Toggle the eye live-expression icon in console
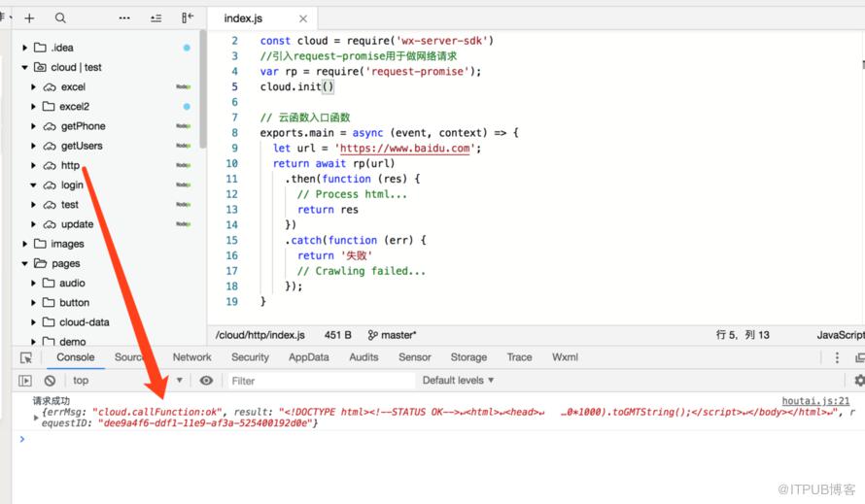This screenshot has width=865, height=504. coord(206,381)
